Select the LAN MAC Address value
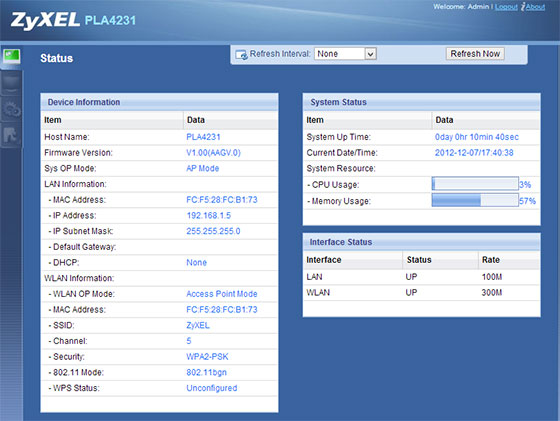 pyautogui.click(x=221, y=200)
